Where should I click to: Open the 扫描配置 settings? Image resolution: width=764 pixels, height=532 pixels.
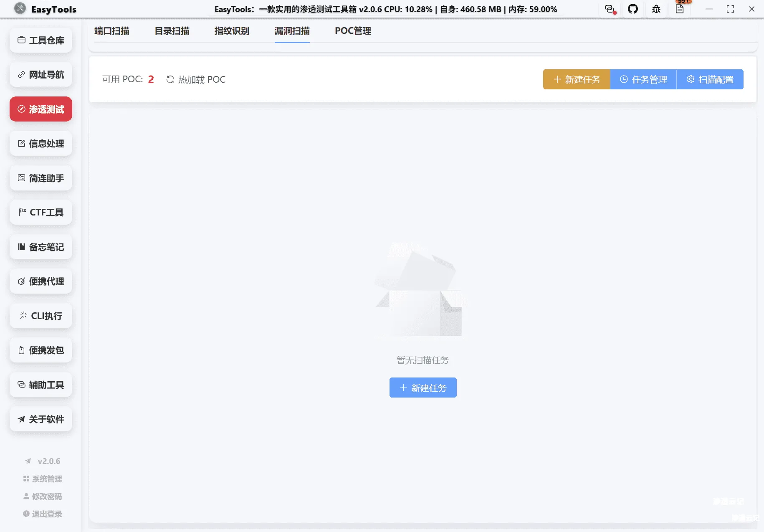(710, 79)
